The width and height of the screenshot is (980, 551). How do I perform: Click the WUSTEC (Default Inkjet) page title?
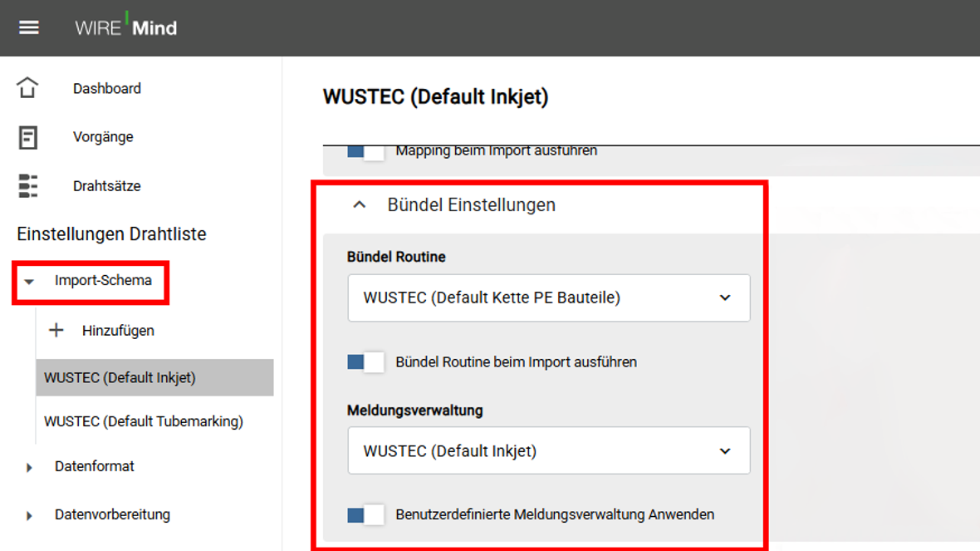[436, 97]
